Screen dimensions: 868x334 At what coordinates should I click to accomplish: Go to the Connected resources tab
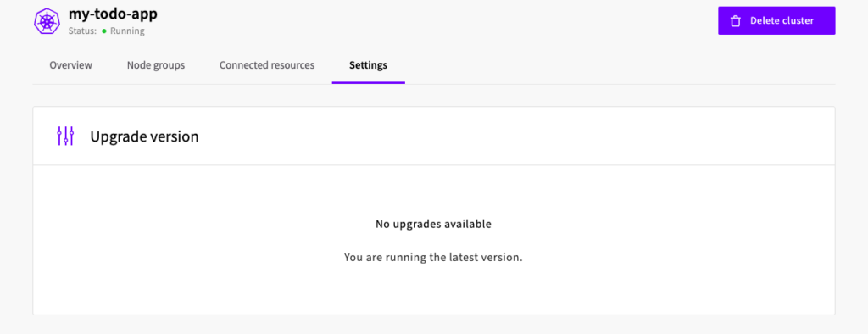[x=267, y=65]
